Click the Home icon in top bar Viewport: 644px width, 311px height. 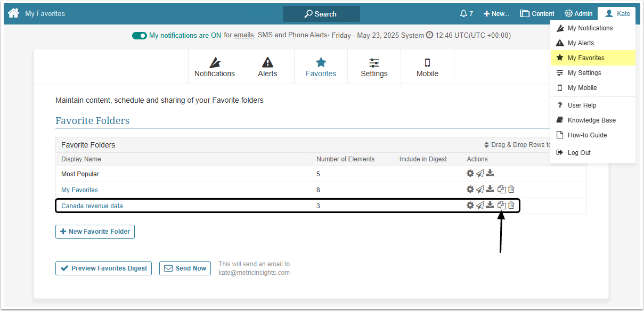click(13, 13)
